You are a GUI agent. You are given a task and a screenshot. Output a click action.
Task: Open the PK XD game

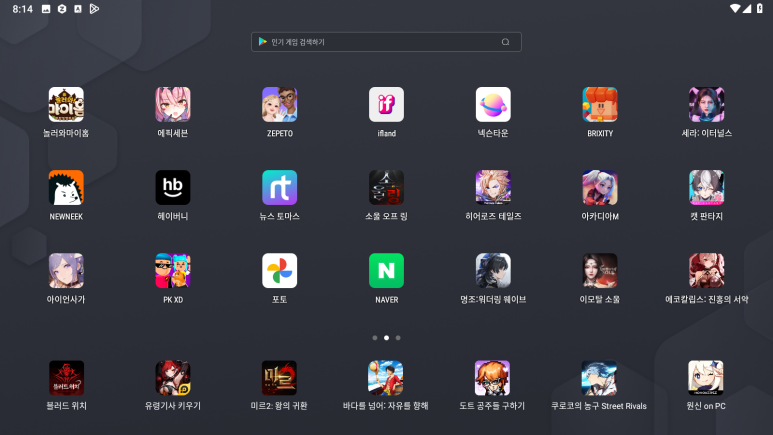[x=173, y=271]
